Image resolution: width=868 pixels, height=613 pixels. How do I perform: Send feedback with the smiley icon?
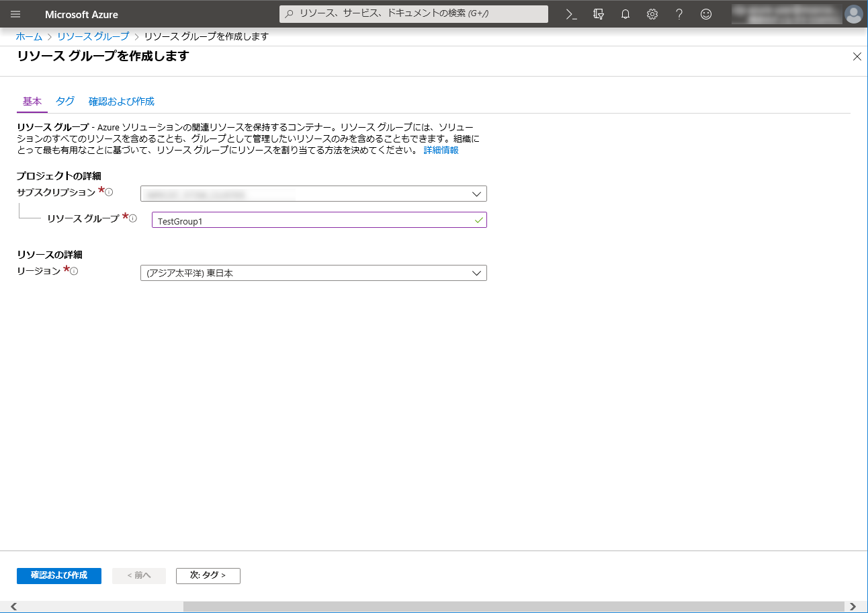pos(706,14)
